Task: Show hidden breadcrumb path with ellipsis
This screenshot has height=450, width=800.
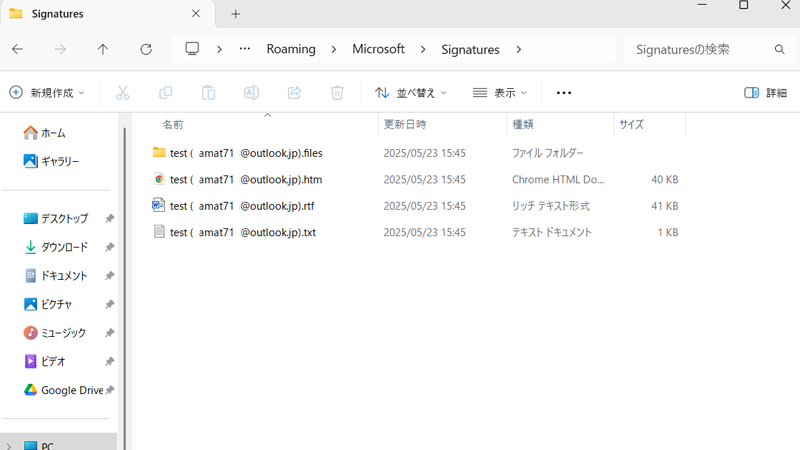Action: point(245,49)
